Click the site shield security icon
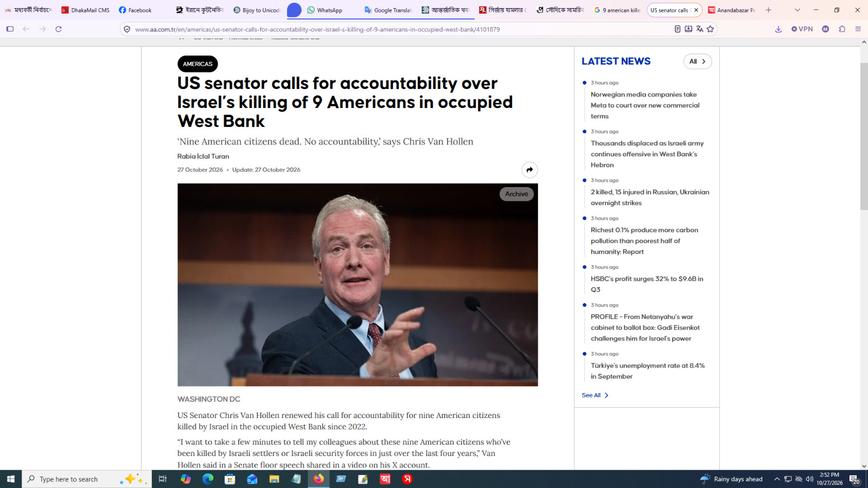Image resolution: width=868 pixels, height=488 pixels. tap(127, 29)
